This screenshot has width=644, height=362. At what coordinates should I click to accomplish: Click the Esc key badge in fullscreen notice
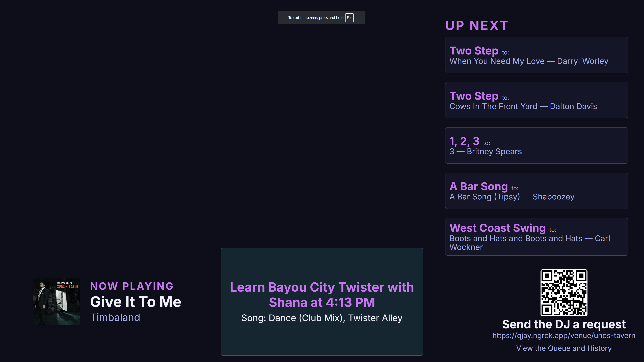(x=349, y=18)
